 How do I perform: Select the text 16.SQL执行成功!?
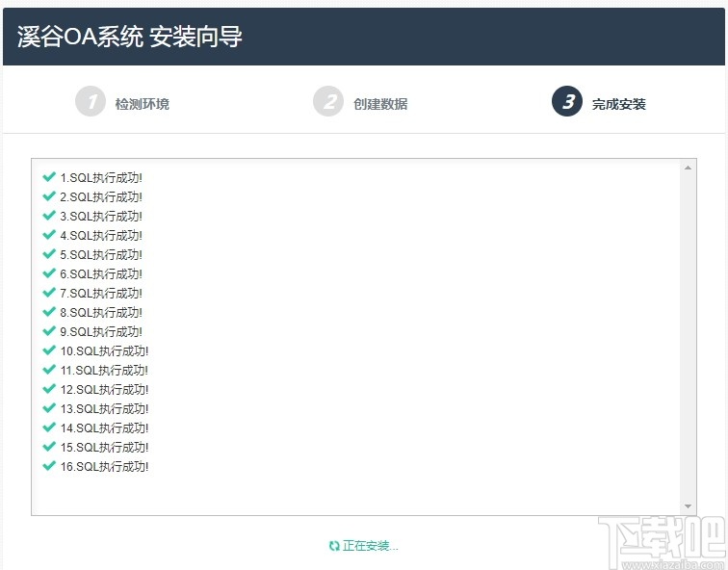104,466
